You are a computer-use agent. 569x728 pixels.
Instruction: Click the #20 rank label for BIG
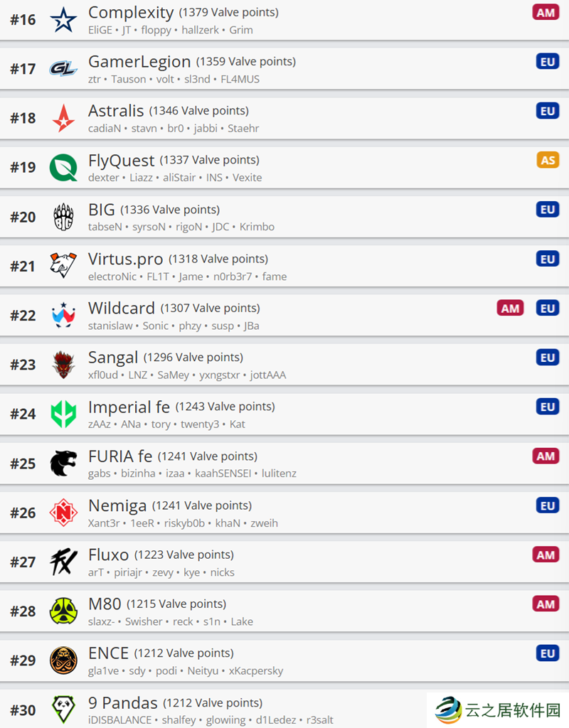coord(23,217)
